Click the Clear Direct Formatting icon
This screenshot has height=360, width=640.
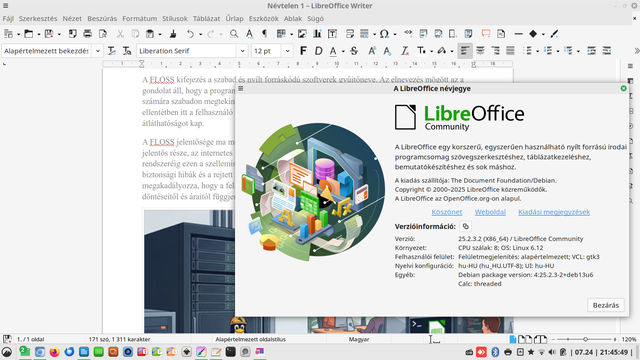pyautogui.click(x=404, y=51)
